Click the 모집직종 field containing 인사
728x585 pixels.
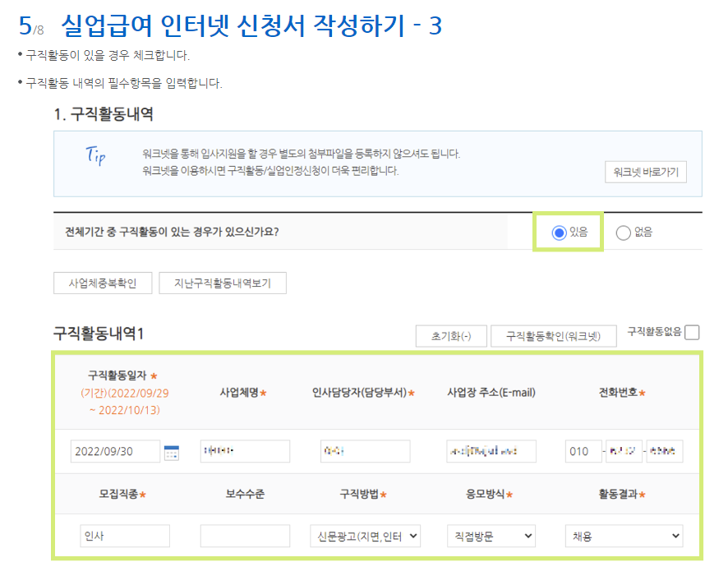click(124, 535)
